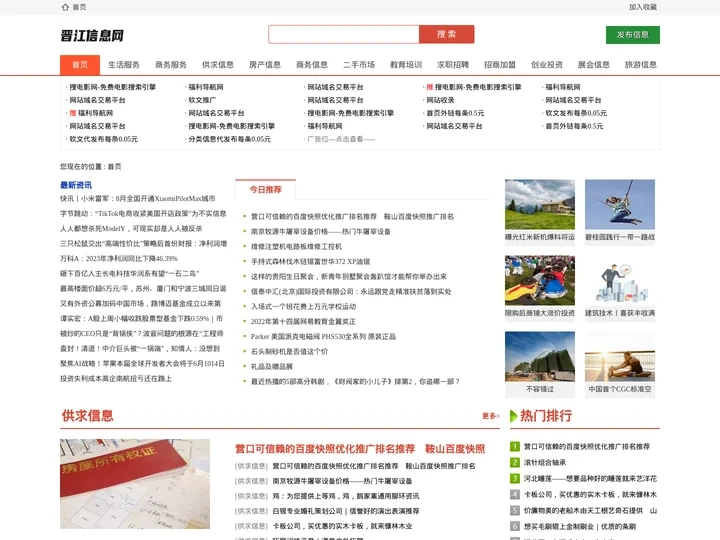Image resolution: width=720 pixels, height=540 pixels.
Task: Open the 商务服务 menu item
Action: click(171, 65)
